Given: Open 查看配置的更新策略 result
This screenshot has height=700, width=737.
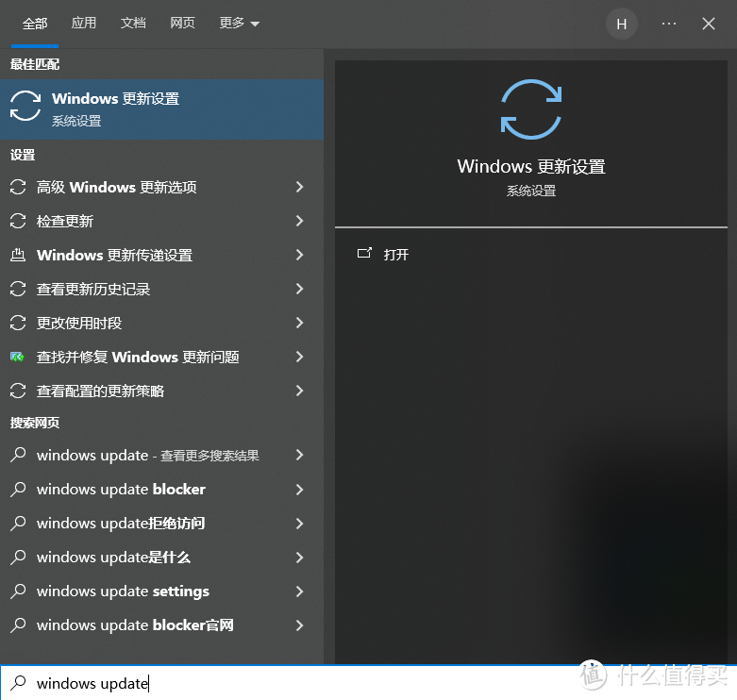Looking at the screenshot, I should click(x=161, y=391).
